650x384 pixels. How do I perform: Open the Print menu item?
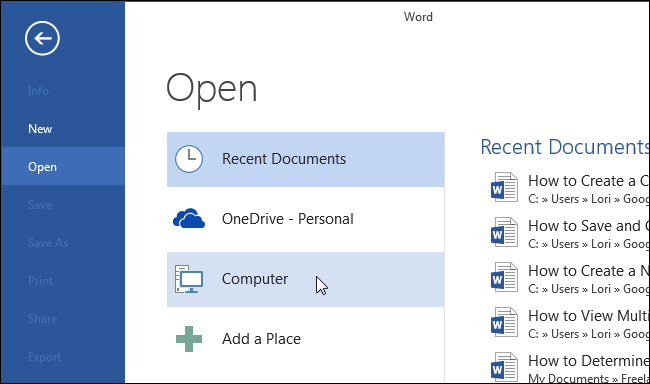pos(40,281)
